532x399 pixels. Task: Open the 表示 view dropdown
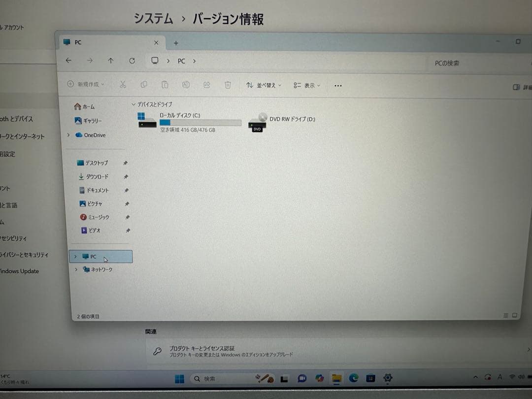point(307,86)
